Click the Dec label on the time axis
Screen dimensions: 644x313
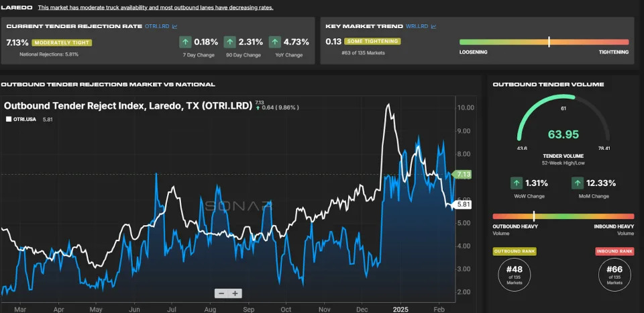pos(363,309)
